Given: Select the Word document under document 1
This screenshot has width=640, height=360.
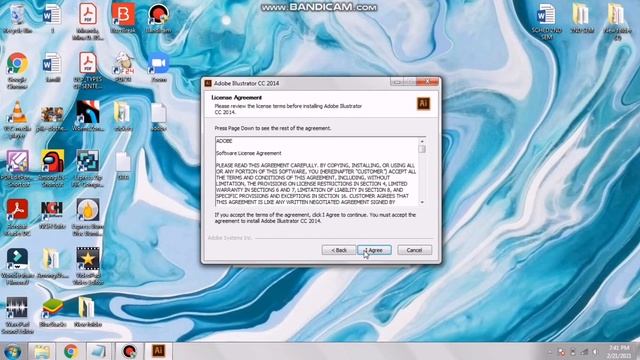Looking at the screenshot, I should tap(52, 67).
